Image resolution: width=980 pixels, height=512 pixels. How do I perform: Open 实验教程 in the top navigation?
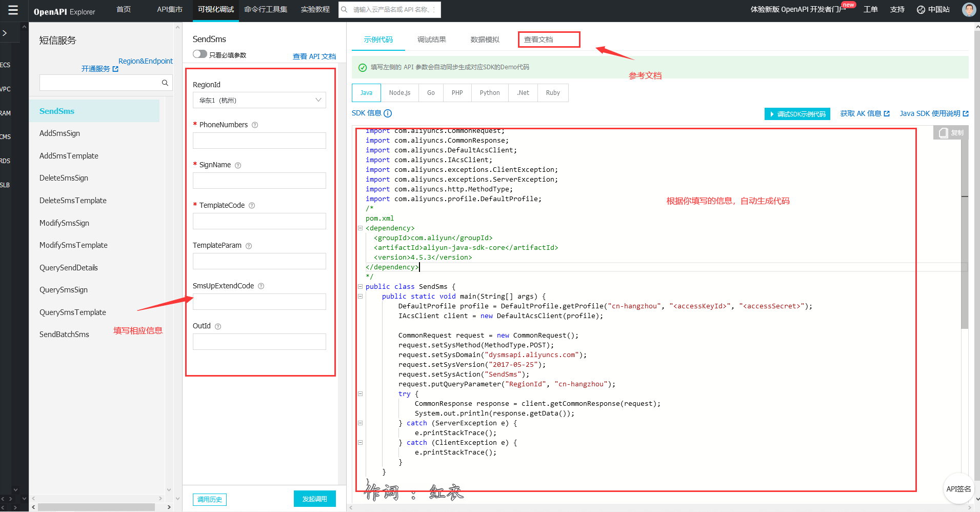tap(315, 10)
